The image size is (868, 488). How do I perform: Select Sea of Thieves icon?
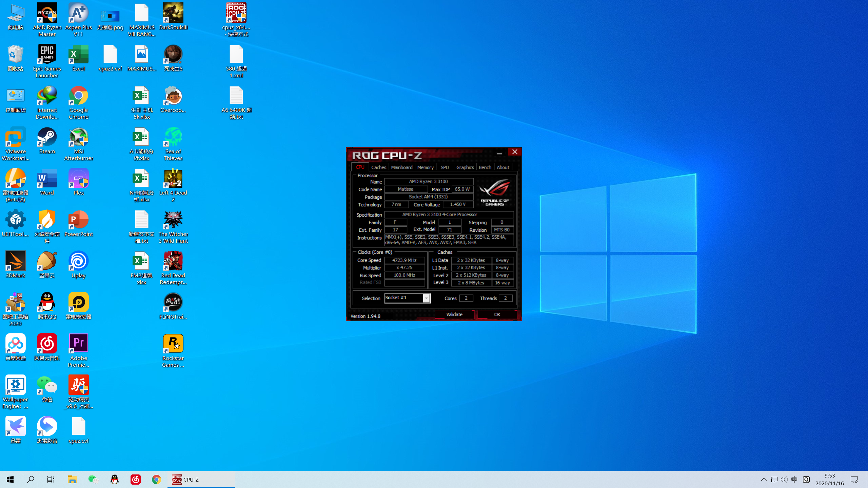pyautogui.click(x=173, y=144)
